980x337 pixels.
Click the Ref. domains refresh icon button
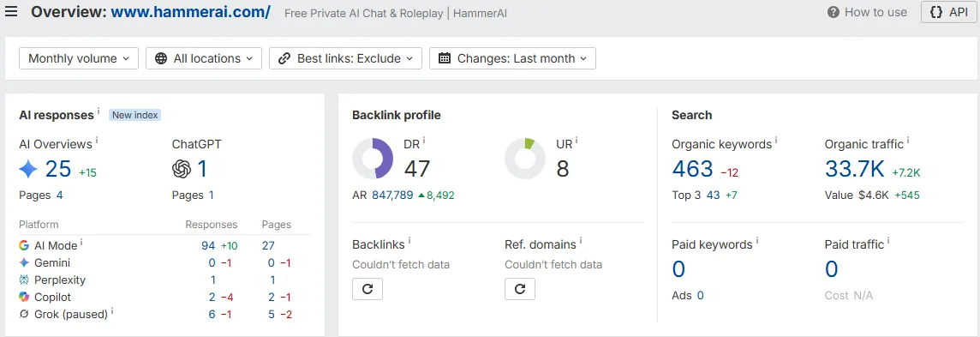[x=520, y=289]
